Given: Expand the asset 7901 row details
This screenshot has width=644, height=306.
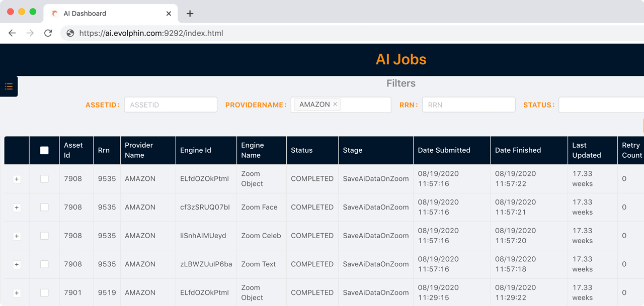Looking at the screenshot, I should (17, 293).
